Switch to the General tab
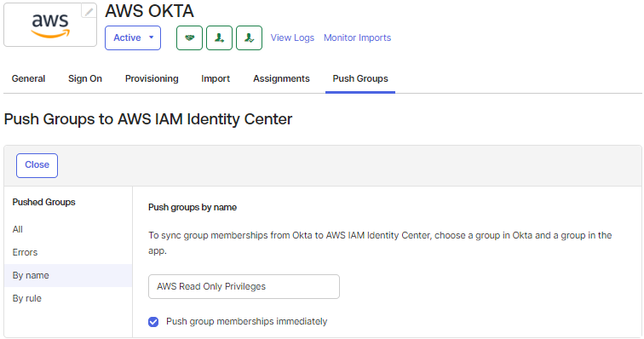Screen dimensions: 644x339 28,78
